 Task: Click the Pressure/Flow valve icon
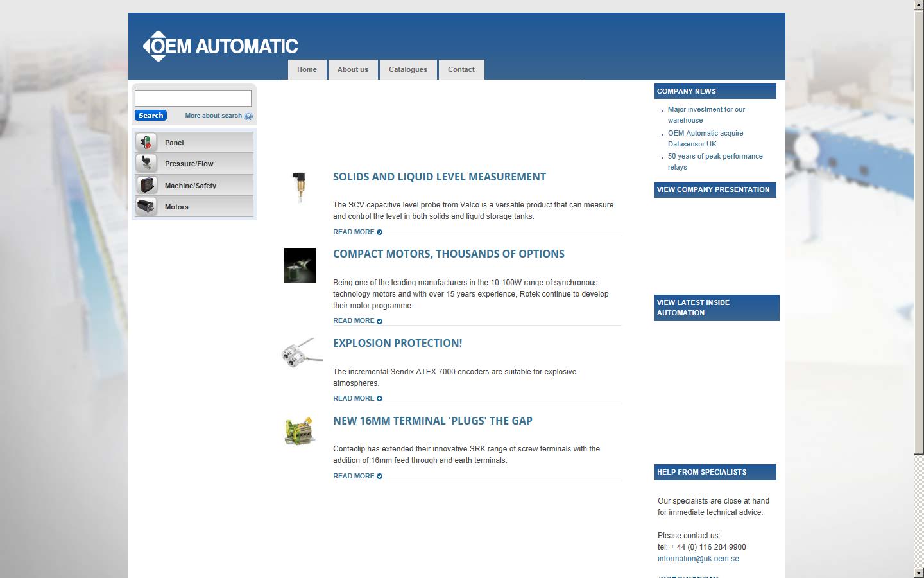pyautogui.click(x=146, y=164)
